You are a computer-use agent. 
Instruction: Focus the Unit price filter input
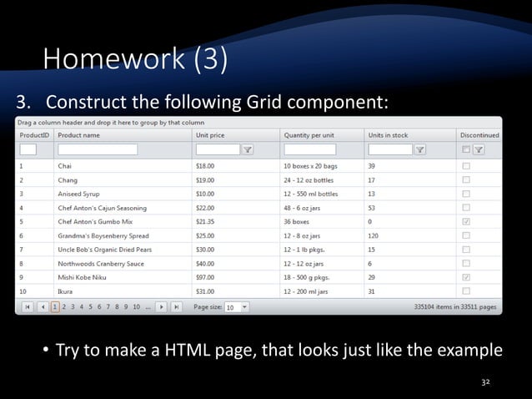point(218,149)
